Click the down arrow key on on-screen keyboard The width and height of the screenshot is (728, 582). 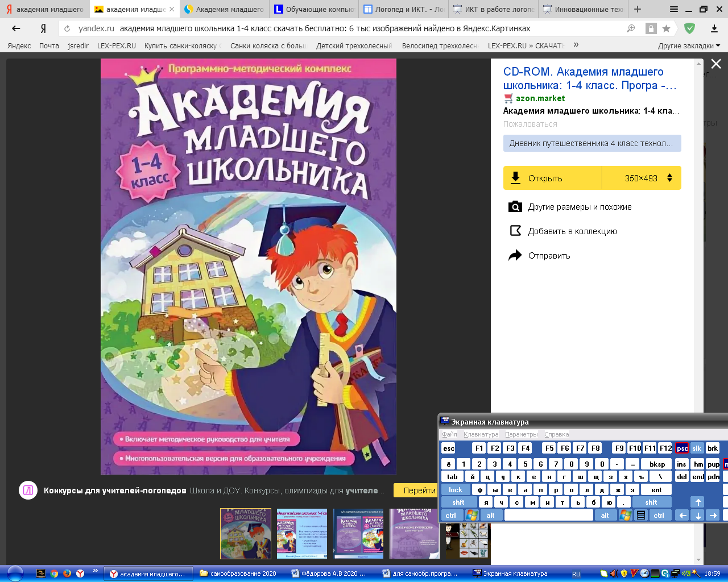tap(698, 515)
